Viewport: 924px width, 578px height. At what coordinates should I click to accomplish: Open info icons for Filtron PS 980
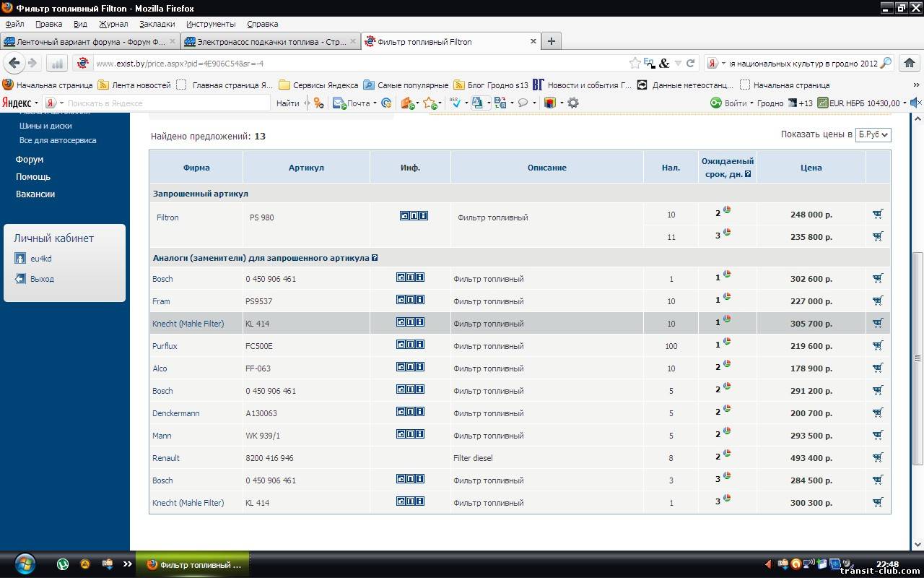414,215
